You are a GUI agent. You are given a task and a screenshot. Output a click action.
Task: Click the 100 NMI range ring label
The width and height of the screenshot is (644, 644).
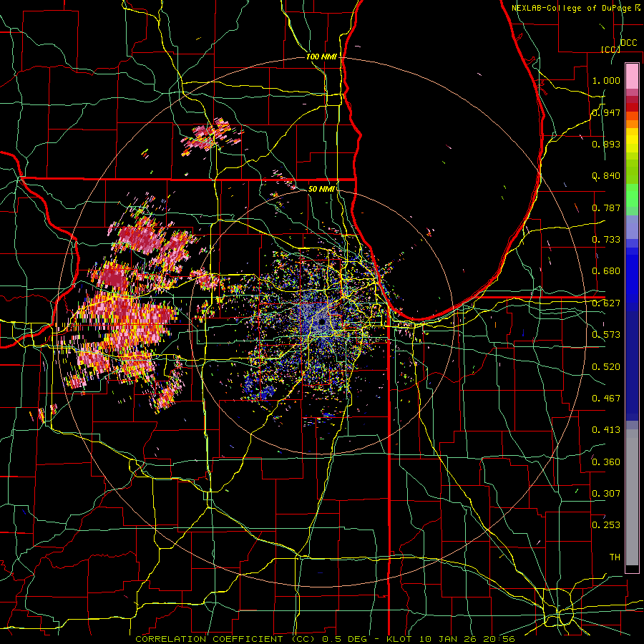[321, 57]
